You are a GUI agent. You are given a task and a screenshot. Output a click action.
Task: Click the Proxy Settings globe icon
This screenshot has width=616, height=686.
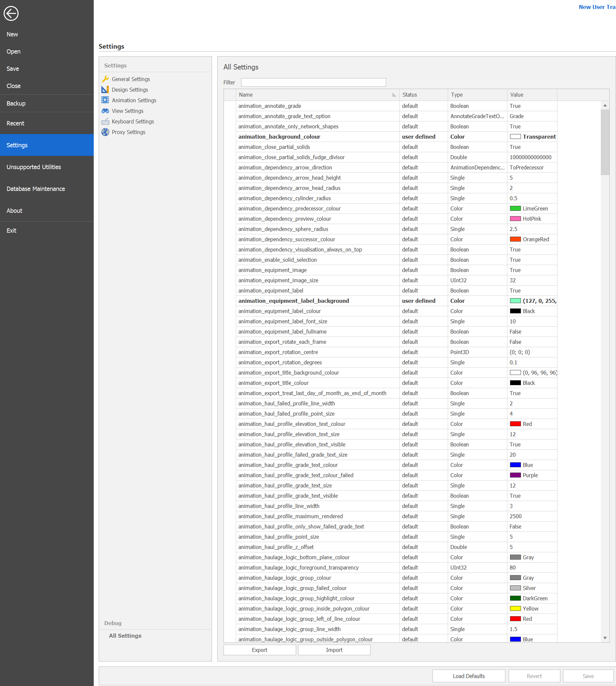coord(105,132)
